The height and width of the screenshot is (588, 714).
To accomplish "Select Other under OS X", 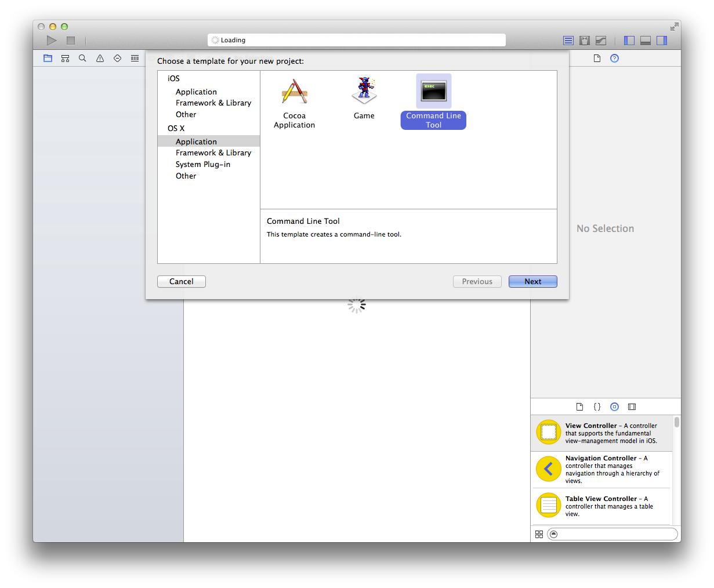I will (x=209, y=176).
